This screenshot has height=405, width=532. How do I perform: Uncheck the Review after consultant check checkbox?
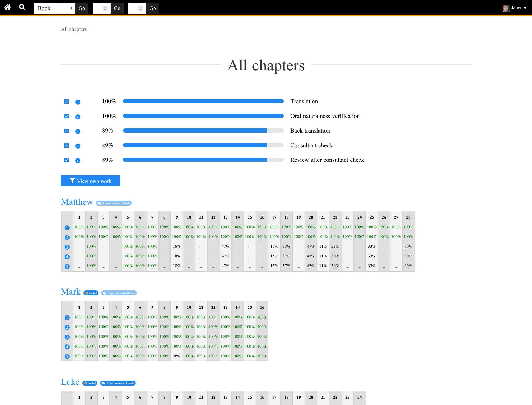click(66, 160)
